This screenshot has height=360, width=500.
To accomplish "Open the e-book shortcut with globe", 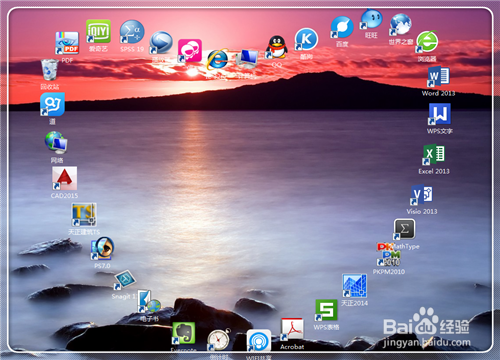I will (x=149, y=301).
